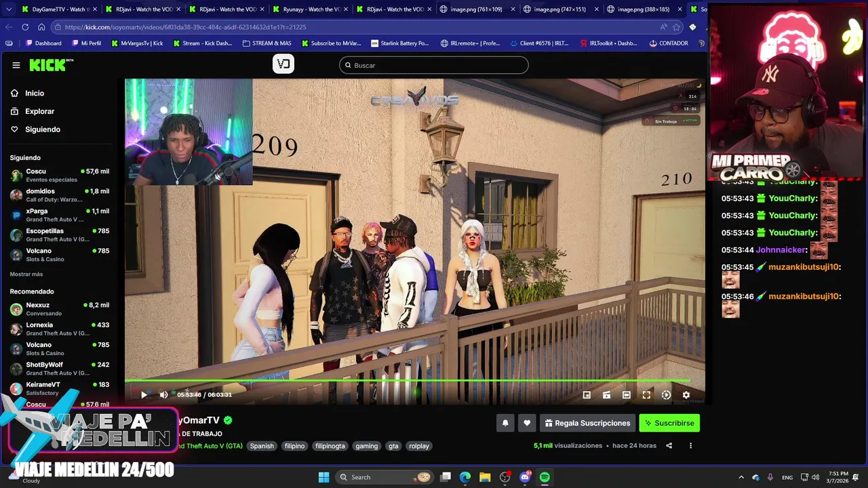Switch to Ryunayy browser tab
The width and height of the screenshot is (868, 488).
(x=309, y=9)
